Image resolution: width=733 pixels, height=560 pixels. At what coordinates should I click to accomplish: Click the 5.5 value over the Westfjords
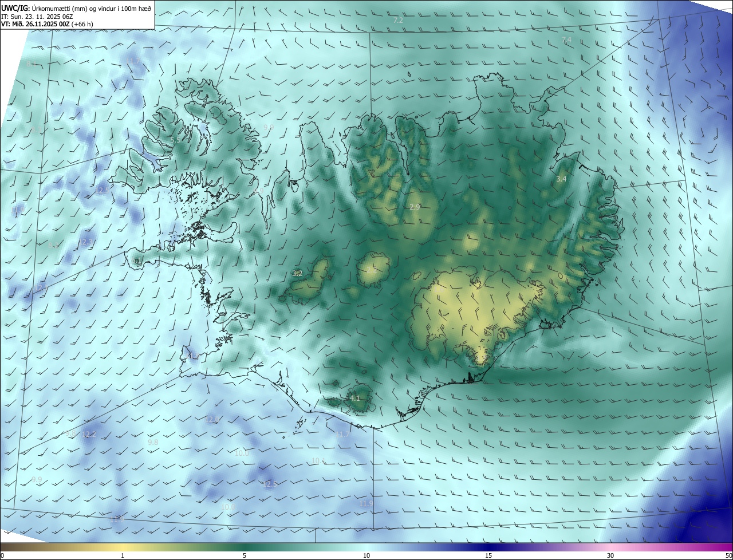176,140
